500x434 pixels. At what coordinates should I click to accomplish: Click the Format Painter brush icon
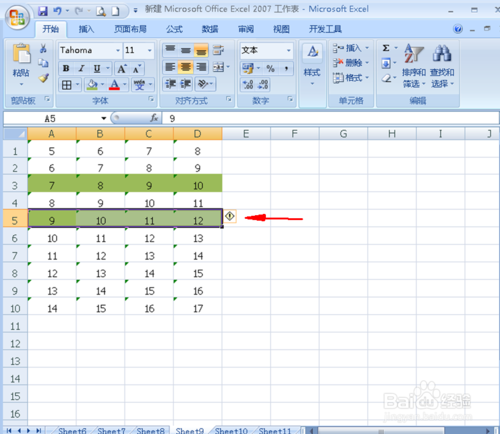[43, 78]
